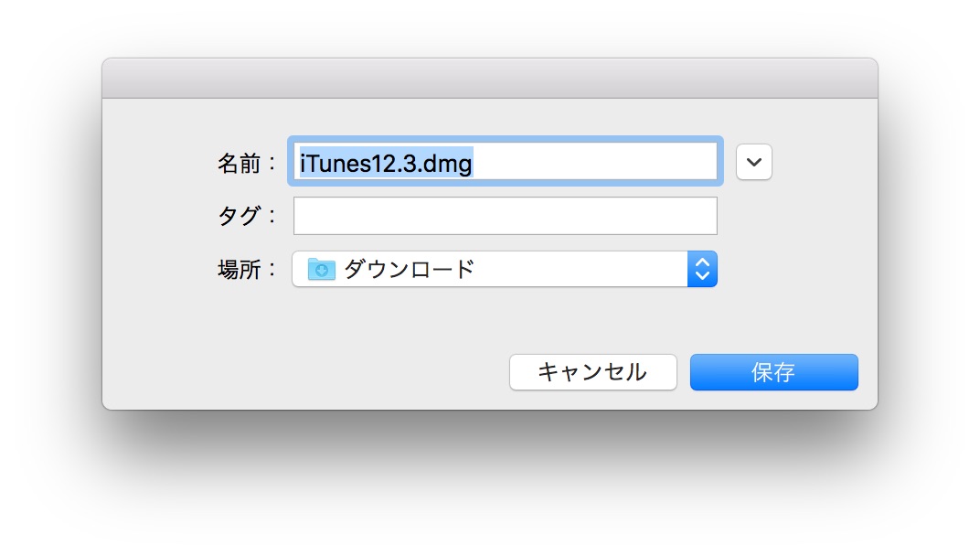Click the 名前 filename field with iTunes12.3.dmg
The image size is (980, 556).
pos(505,161)
